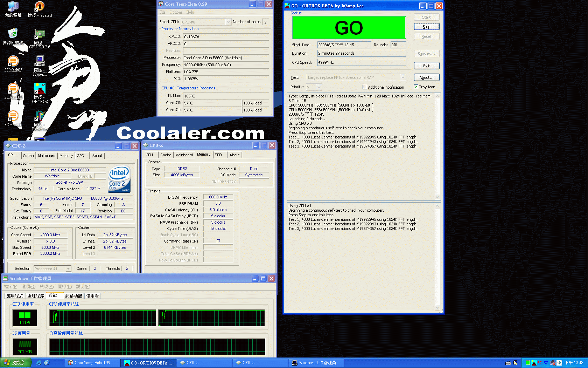588x368 pixels.
Task: Switch to the About tab in right CPU-Z
Action: (x=234, y=155)
